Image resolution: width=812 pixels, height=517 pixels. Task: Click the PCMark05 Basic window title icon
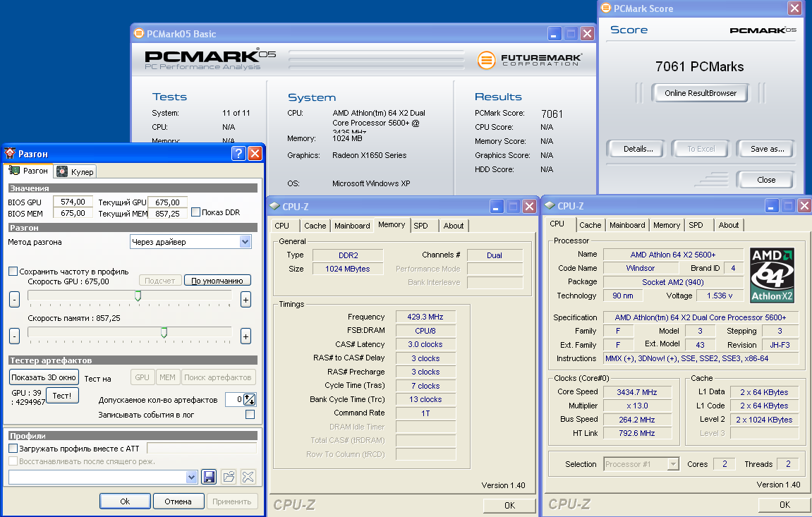pyautogui.click(x=138, y=34)
